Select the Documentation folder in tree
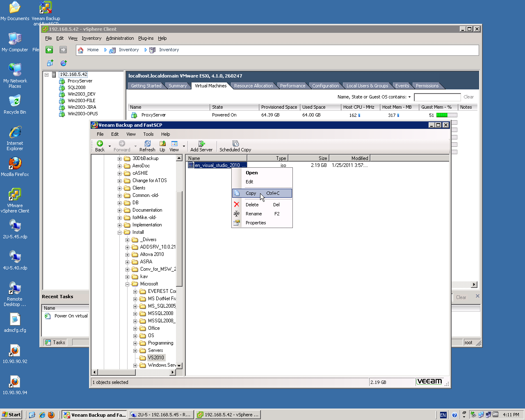Image resolution: width=525 pixels, height=420 pixels. [x=147, y=210]
